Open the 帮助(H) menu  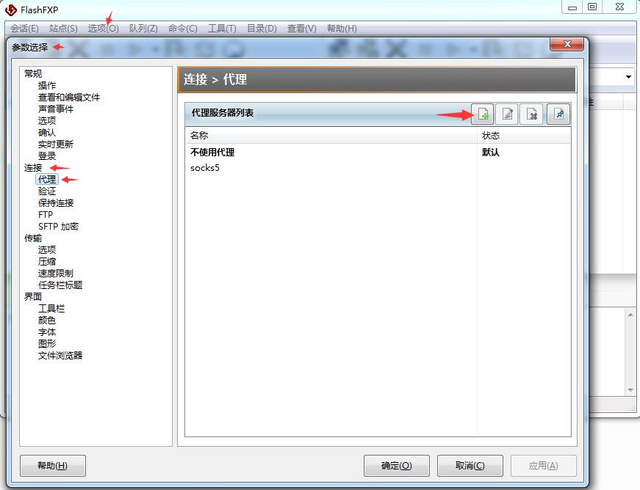[x=342, y=29]
